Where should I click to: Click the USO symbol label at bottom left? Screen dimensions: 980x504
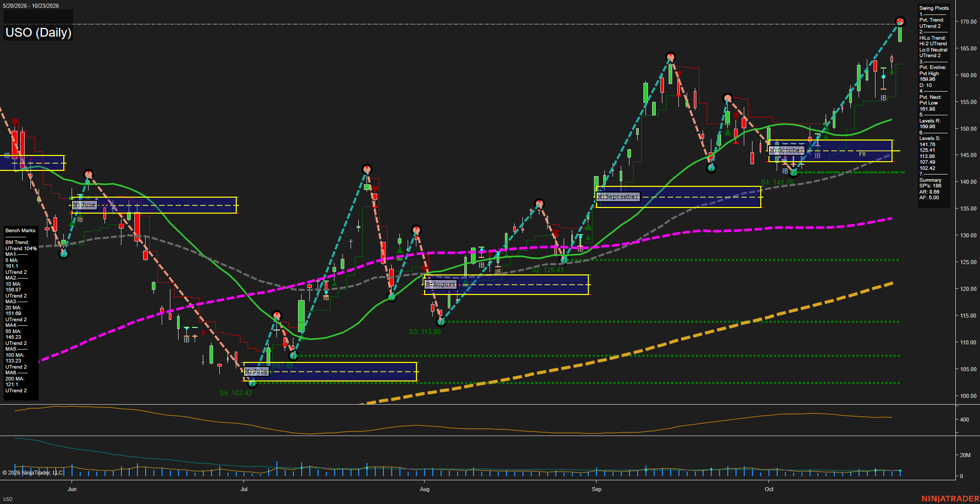[x=7, y=499]
